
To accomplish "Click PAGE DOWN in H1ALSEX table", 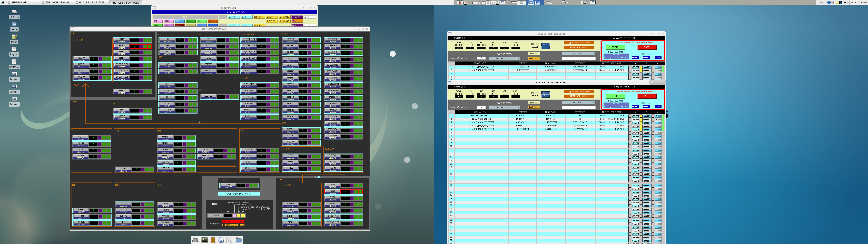I will [534, 107].
